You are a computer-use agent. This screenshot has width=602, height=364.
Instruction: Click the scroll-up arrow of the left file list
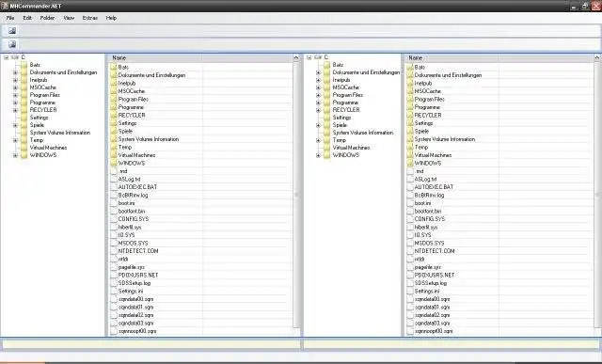pos(296,58)
